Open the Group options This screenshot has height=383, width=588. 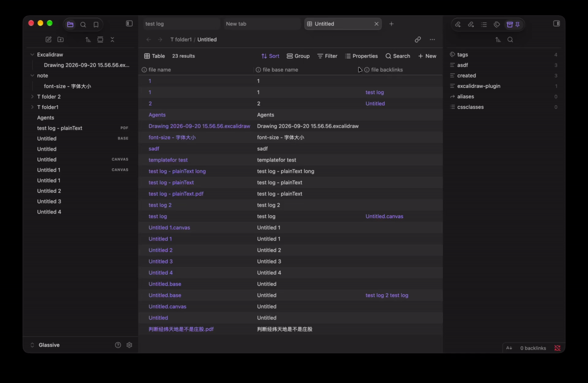[298, 56]
